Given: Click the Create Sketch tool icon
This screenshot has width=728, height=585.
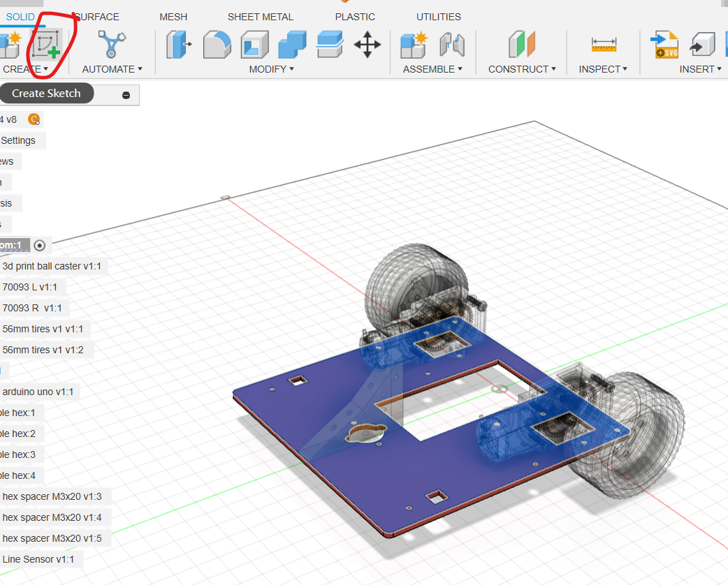Looking at the screenshot, I should [45, 45].
